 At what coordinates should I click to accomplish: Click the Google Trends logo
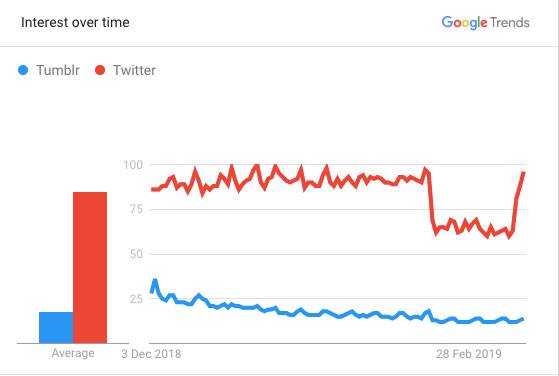pyautogui.click(x=485, y=23)
